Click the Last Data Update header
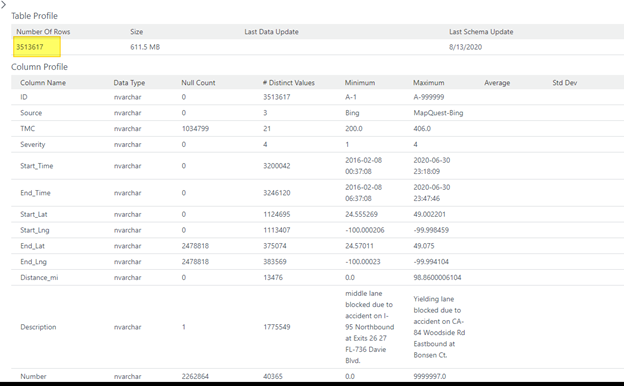Image resolution: width=624 pixels, height=386 pixels. point(271,32)
